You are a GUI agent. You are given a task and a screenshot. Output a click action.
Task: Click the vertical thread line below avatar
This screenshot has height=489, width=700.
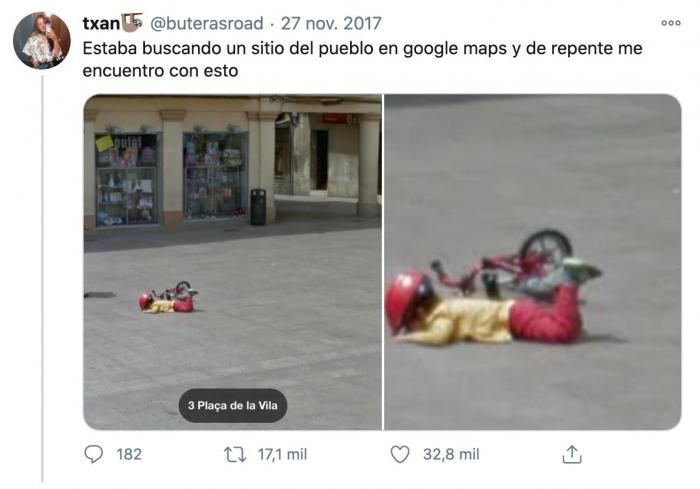pos(42,279)
